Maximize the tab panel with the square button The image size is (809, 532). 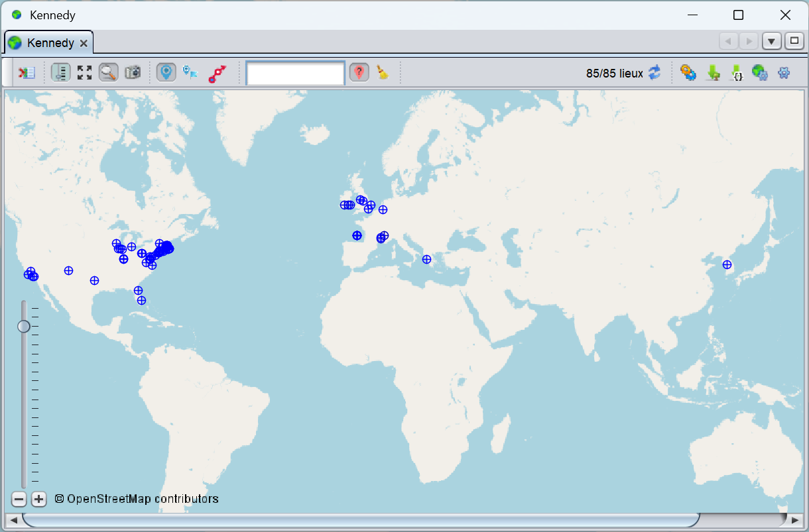[794, 41]
